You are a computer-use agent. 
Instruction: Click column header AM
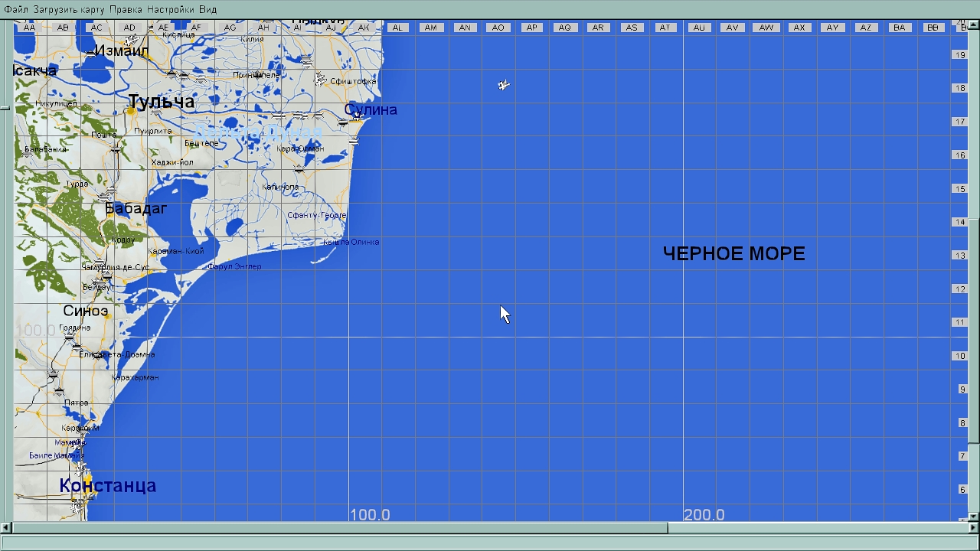pos(431,28)
